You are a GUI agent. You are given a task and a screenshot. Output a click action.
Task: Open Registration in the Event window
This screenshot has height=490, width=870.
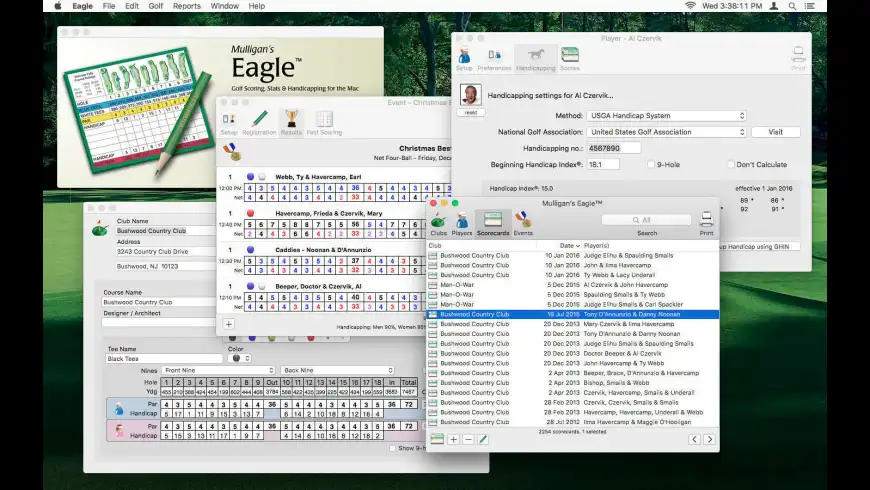click(259, 123)
